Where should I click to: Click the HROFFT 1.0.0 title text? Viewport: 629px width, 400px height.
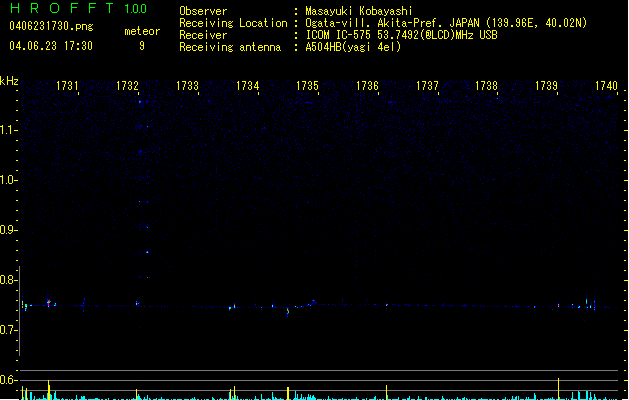[x=79, y=8]
